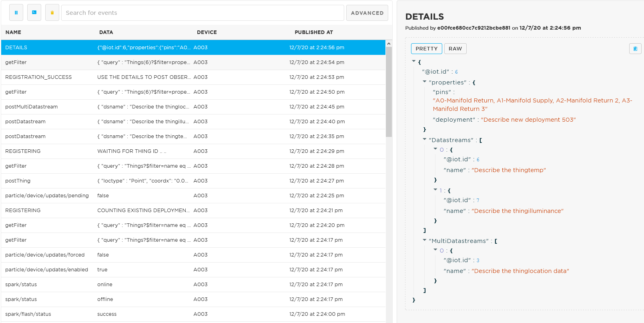Screen dimensions: 644x323
Task: Click the "deployment" value Describe new deployment 503
Action: pyautogui.click(x=528, y=120)
